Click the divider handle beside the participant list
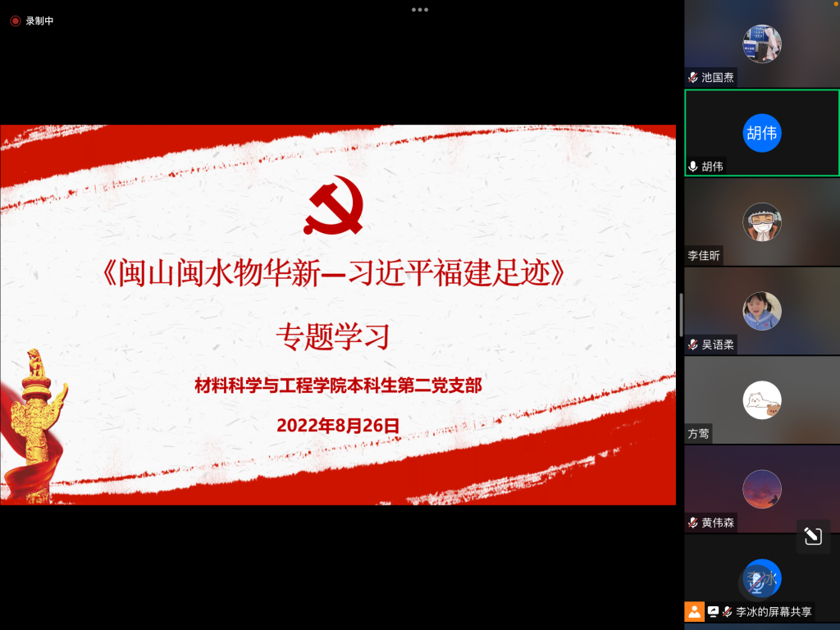 pyautogui.click(x=681, y=315)
